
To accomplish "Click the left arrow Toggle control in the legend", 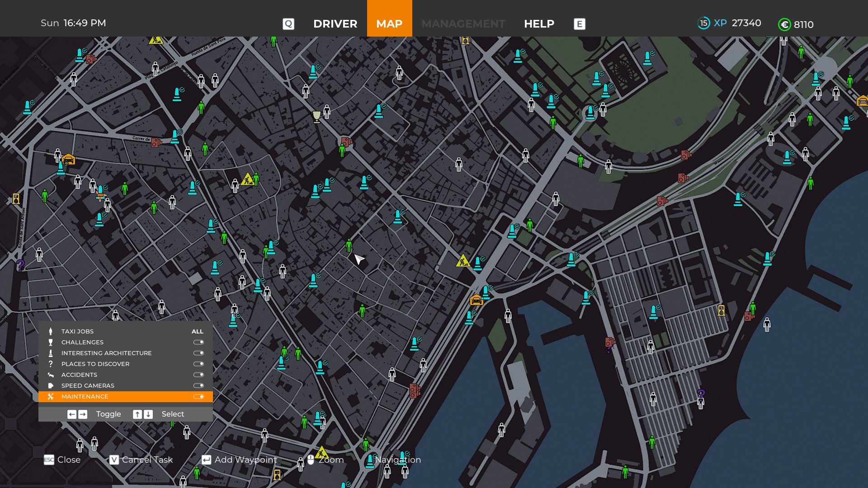I will [x=72, y=414].
